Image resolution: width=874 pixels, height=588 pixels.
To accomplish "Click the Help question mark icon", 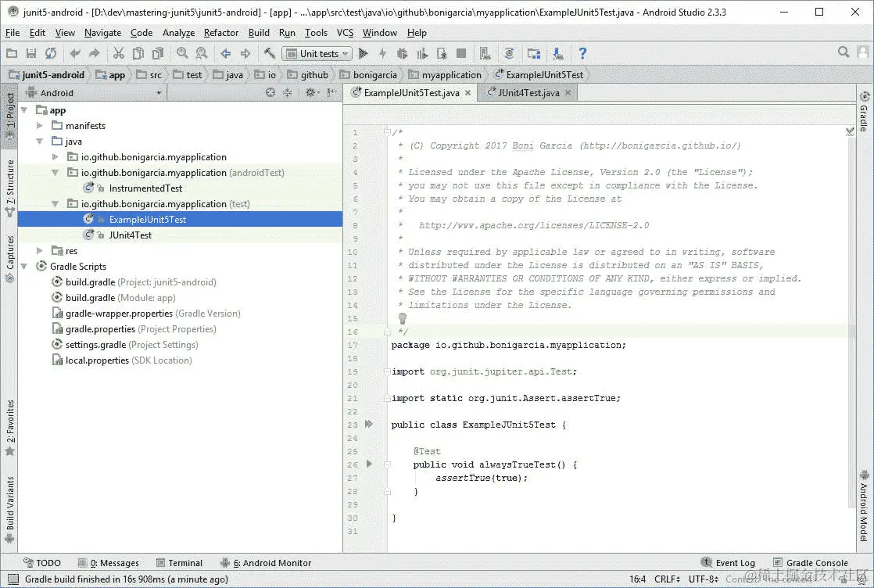I will [x=582, y=53].
